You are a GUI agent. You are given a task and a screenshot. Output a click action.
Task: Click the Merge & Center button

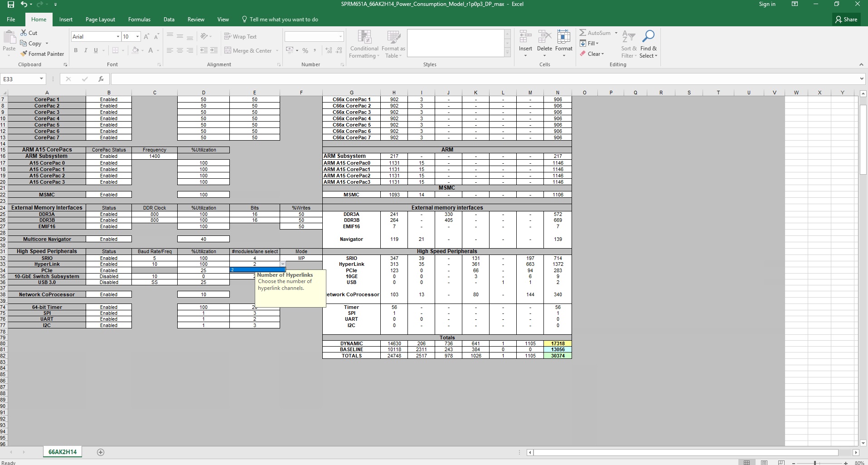click(x=248, y=50)
